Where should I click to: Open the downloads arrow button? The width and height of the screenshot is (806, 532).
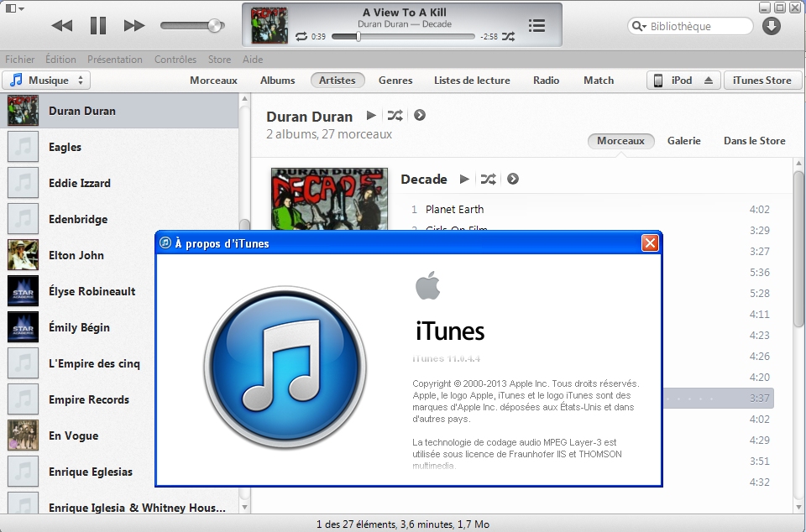click(771, 26)
